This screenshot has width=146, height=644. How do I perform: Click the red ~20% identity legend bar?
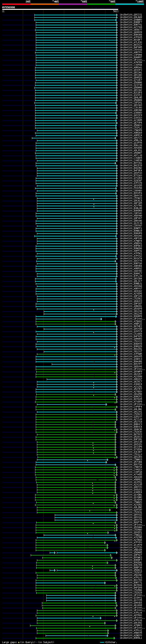[x=16, y=4]
